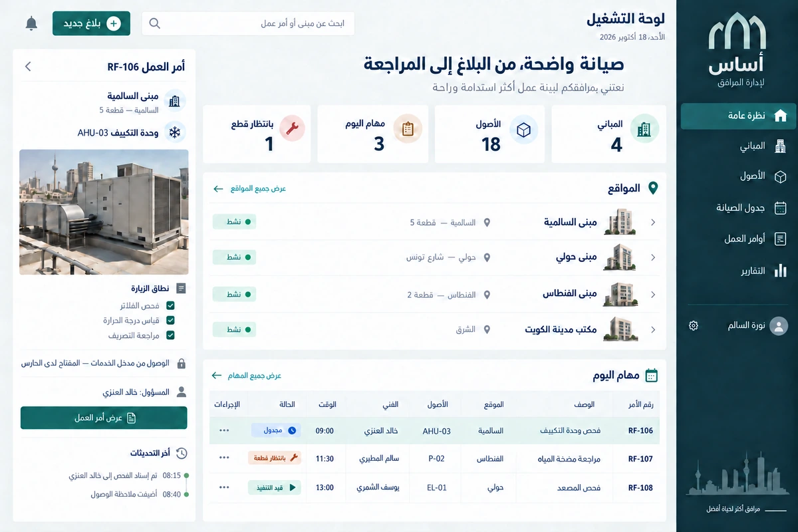Click the مبنى الفنطاس building thumbnail
The height and width of the screenshot is (532, 798).
[x=620, y=294]
